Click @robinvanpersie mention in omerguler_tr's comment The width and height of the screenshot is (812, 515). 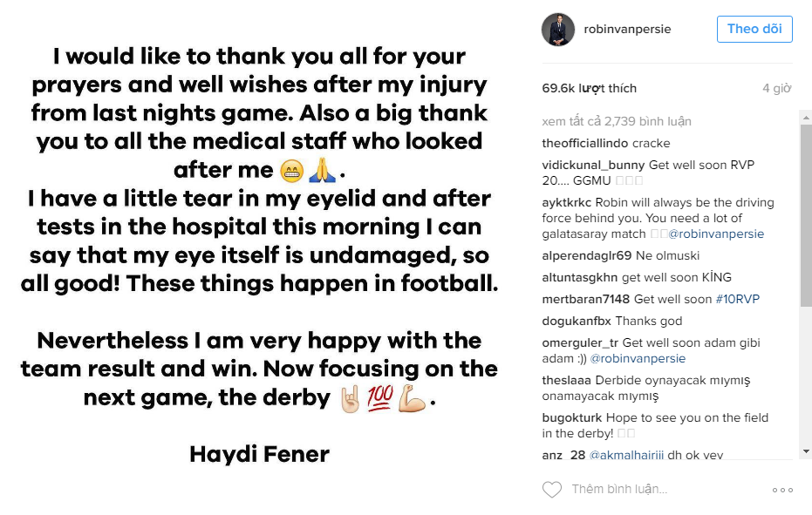click(638, 358)
